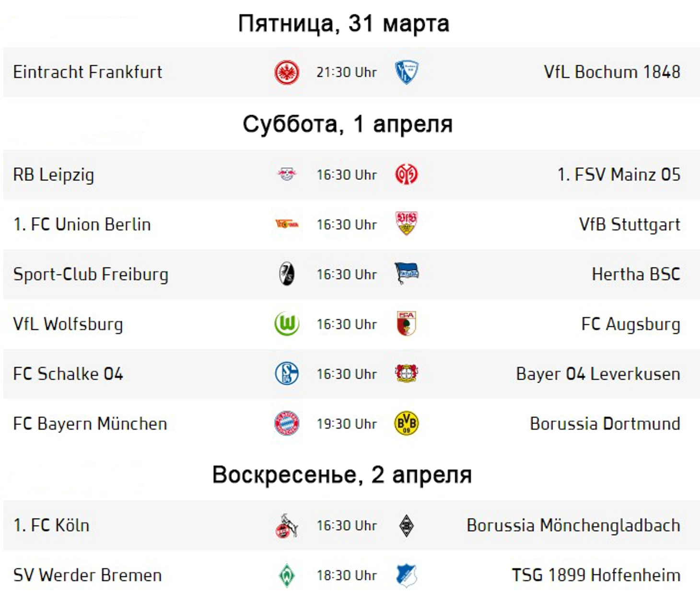Select the FC Augsburg team name
This screenshot has height=607, width=700.
pos(631,324)
